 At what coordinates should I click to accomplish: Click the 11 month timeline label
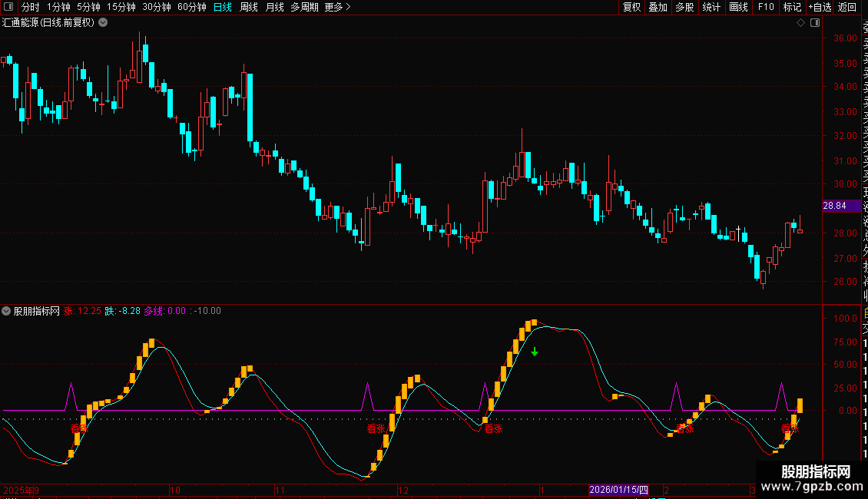[280, 490]
